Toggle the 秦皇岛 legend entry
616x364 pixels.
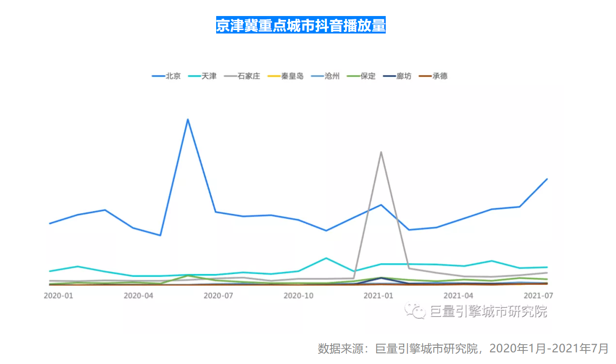pyautogui.click(x=285, y=76)
